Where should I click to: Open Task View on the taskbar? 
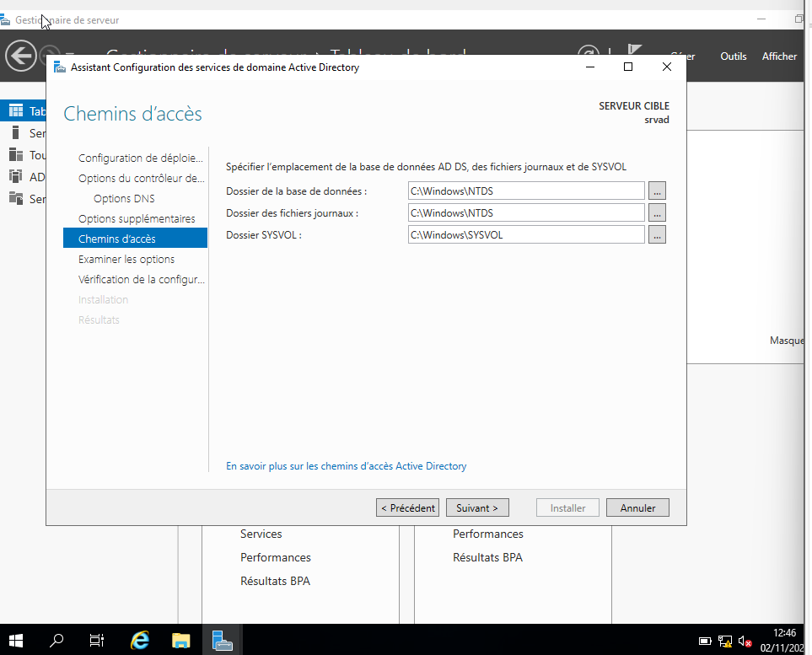tap(97, 640)
